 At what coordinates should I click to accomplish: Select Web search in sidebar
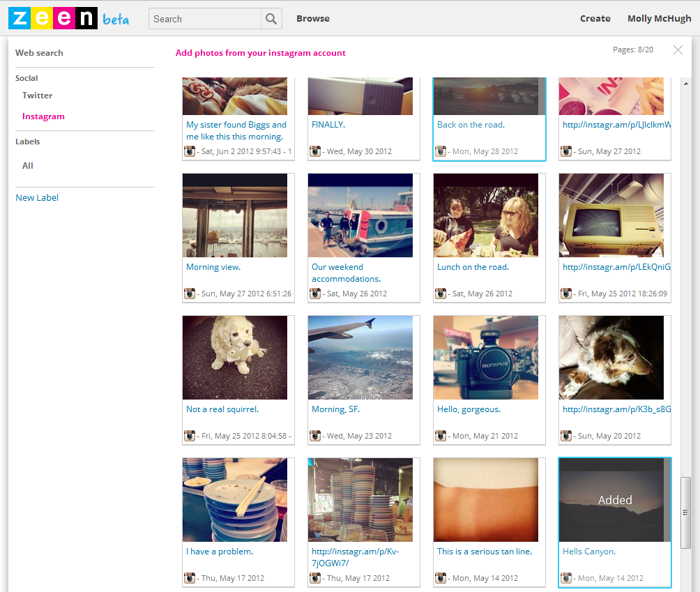pyautogui.click(x=39, y=53)
